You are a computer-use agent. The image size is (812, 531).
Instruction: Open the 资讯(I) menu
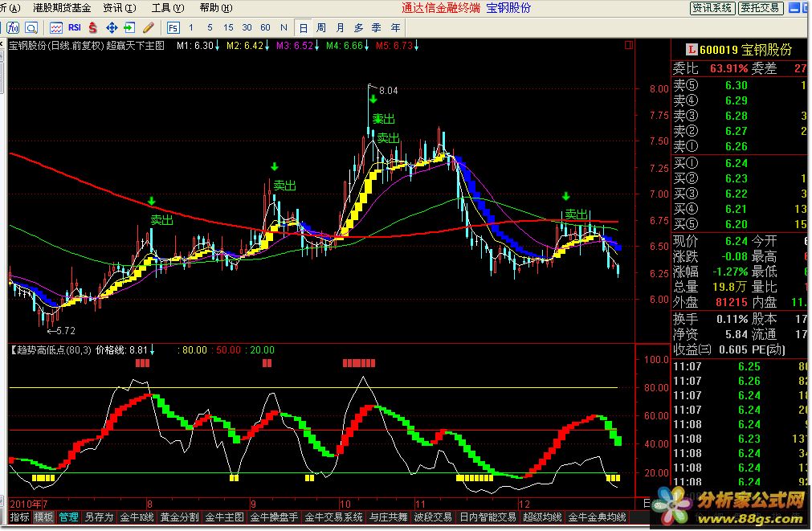pyautogui.click(x=120, y=8)
